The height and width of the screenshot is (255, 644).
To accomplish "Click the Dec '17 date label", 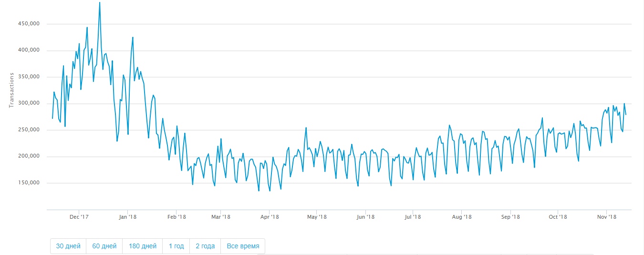I will pyautogui.click(x=79, y=217).
